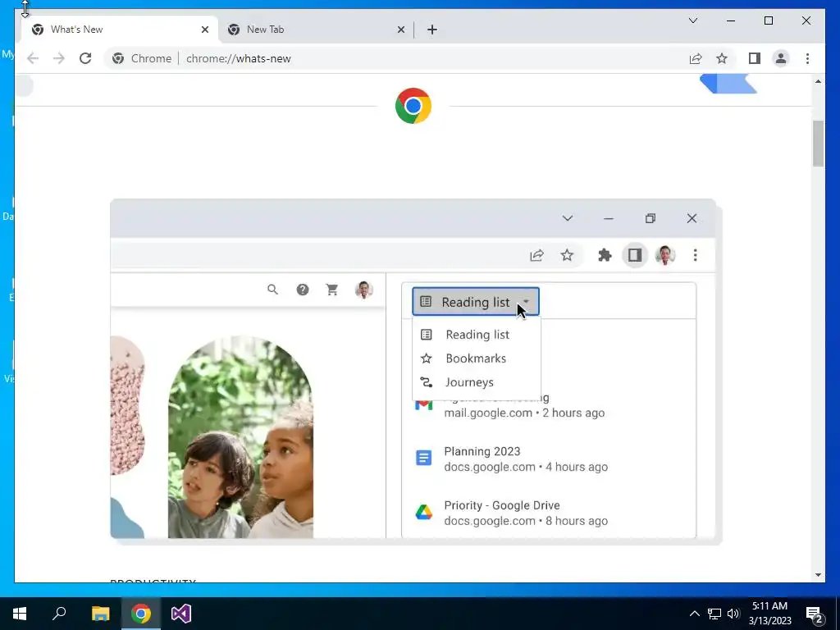Click the search magnifier in the illustration
The width and height of the screenshot is (840, 630).
272,290
